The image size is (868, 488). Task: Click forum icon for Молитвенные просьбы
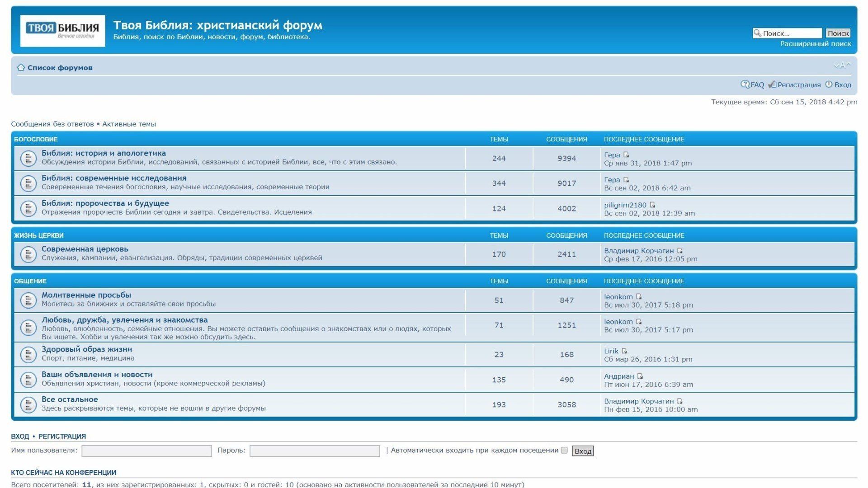(x=28, y=300)
